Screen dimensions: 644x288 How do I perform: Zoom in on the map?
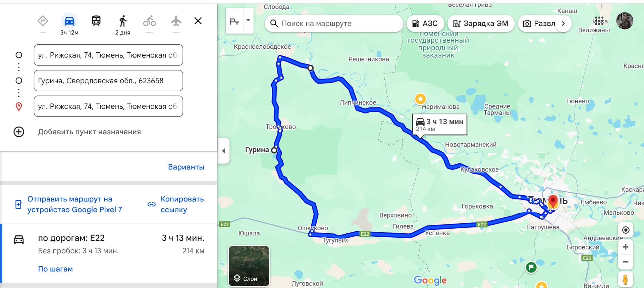tap(626, 247)
